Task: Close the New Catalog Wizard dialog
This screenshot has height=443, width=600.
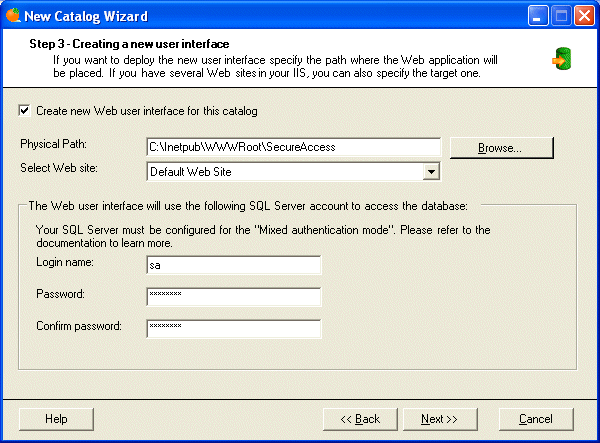Action: coord(583,15)
